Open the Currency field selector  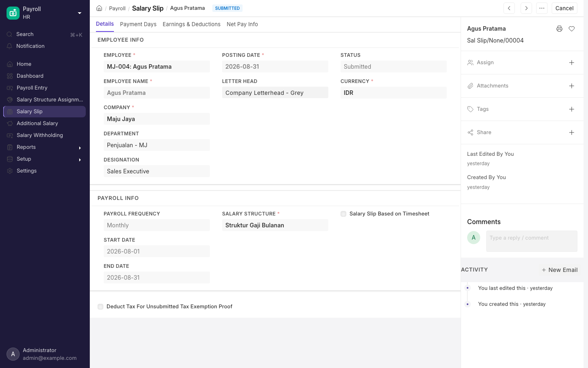point(394,93)
